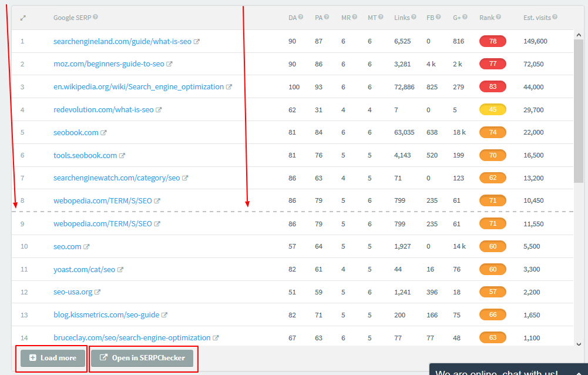Open en.wikipedia.org external link icon

(x=229, y=87)
